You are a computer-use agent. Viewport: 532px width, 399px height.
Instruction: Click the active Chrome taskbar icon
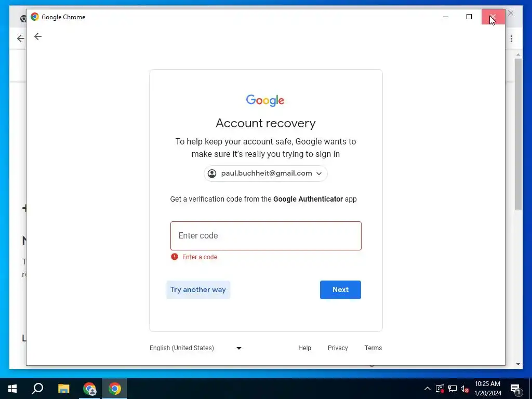pyautogui.click(x=115, y=389)
